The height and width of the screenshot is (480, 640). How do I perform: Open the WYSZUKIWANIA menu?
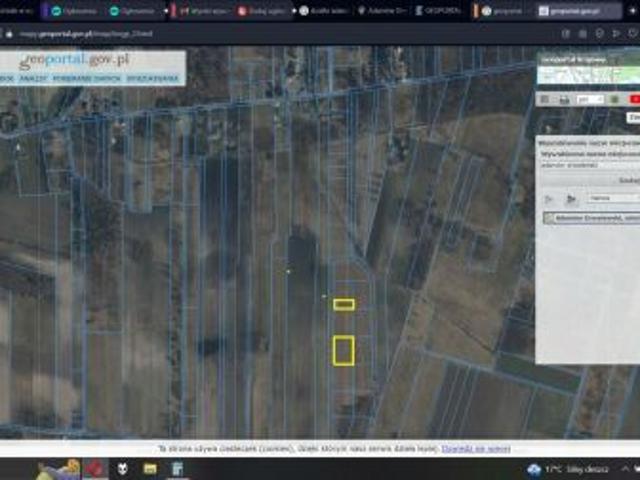pos(158,78)
